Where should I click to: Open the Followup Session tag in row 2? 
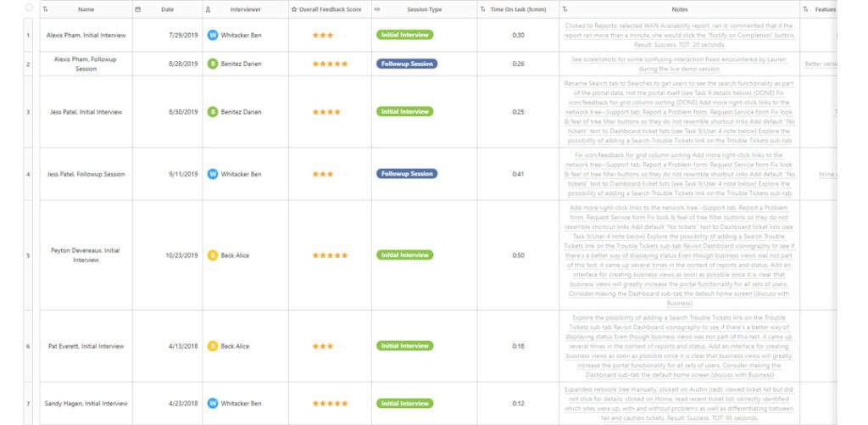pos(407,64)
